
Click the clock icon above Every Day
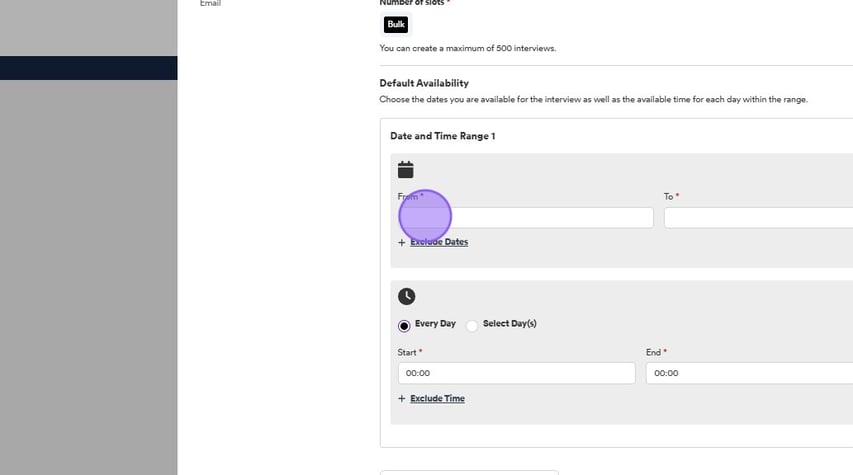(x=406, y=296)
